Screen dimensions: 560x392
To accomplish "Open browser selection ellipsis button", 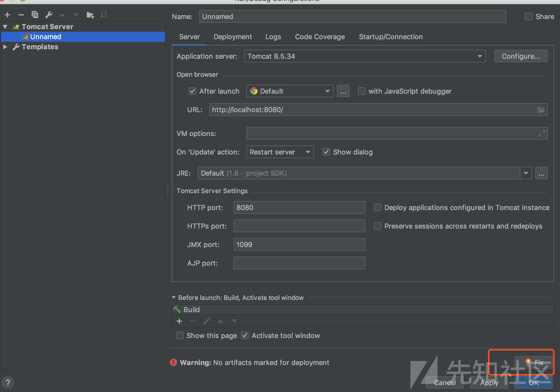I will pos(343,91).
